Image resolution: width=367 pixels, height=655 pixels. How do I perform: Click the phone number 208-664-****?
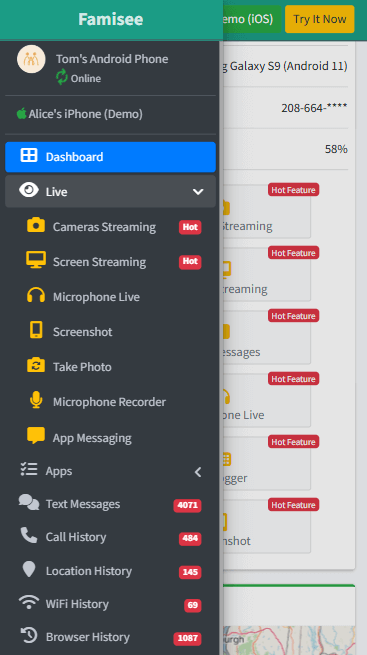(x=314, y=108)
